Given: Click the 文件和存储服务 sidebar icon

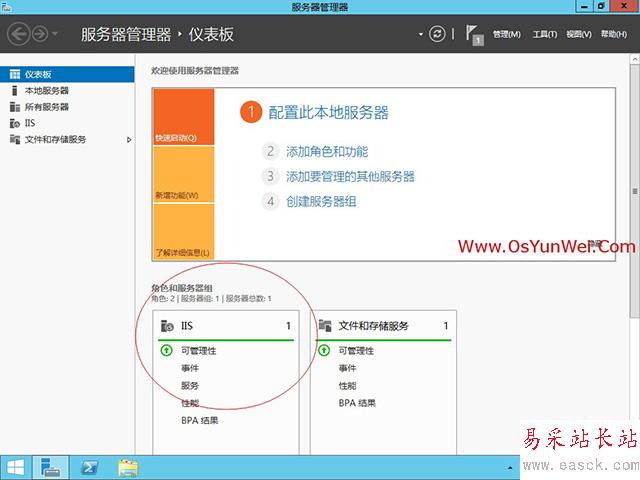Looking at the screenshot, I should 15,140.
